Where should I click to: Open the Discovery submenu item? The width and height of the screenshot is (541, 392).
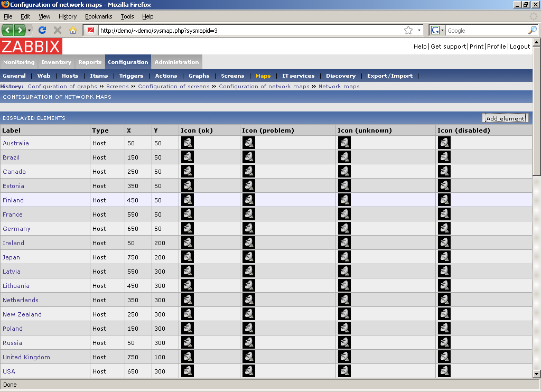(341, 76)
